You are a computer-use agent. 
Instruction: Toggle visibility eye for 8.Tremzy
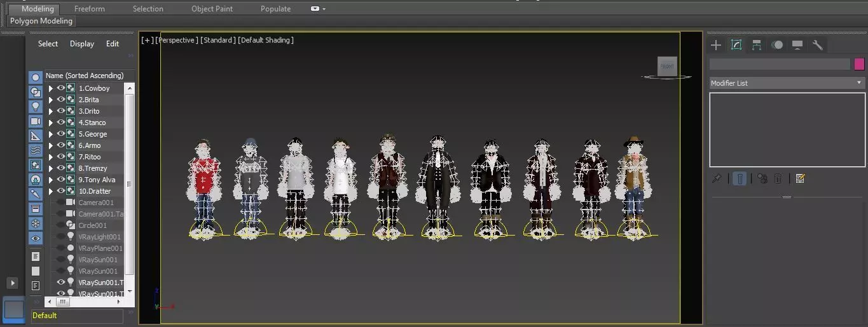(61, 168)
